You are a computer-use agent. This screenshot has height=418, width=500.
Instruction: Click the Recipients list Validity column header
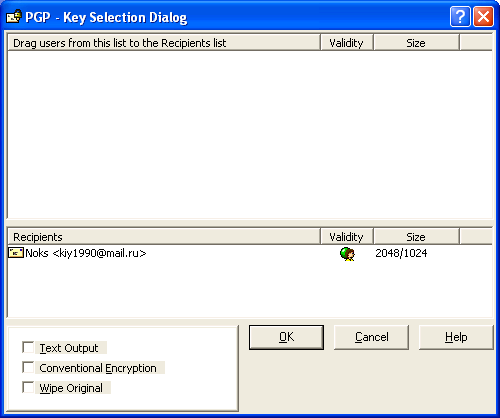[347, 237]
